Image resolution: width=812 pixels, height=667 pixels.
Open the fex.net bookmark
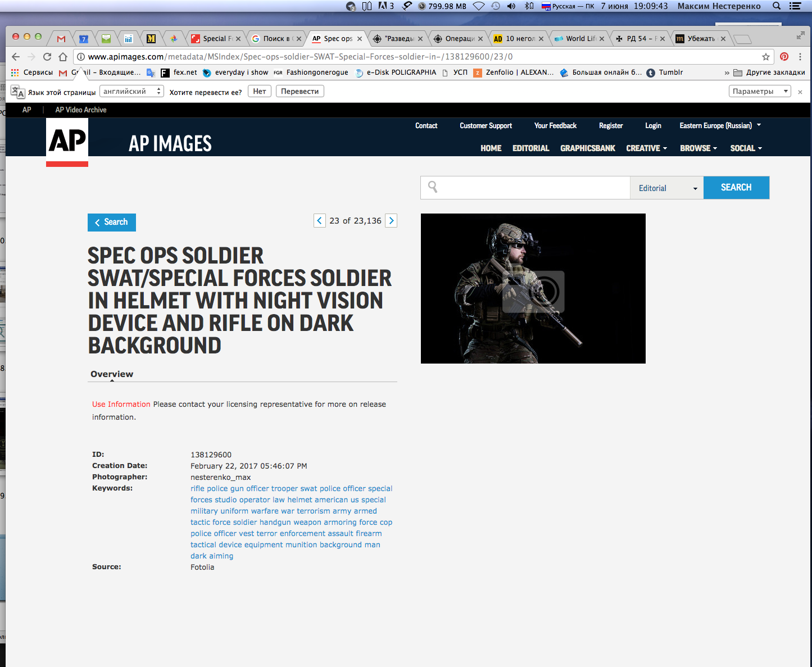pyautogui.click(x=179, y=72)
